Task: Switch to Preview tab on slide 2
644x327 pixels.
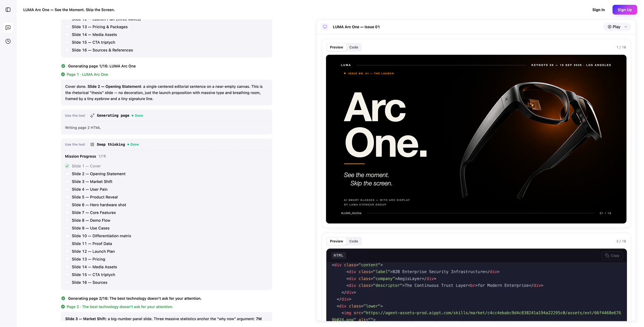Action: [336, 241]
